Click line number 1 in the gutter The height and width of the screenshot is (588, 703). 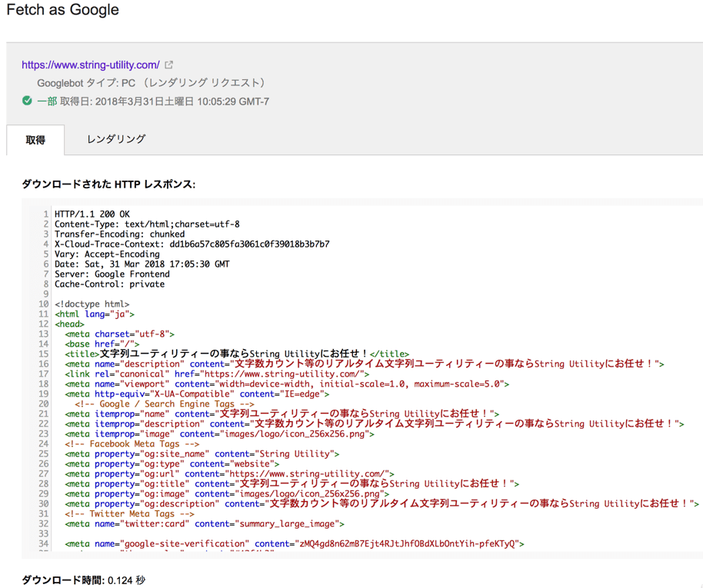[x=46, y=214]
